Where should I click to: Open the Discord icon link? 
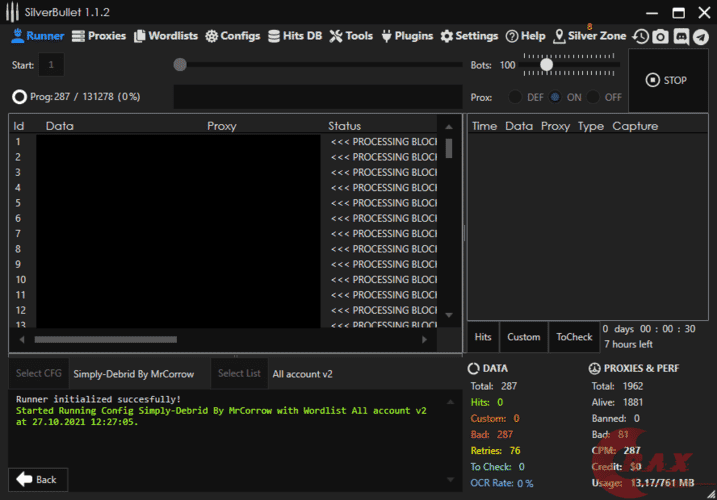tap(680, 36)
